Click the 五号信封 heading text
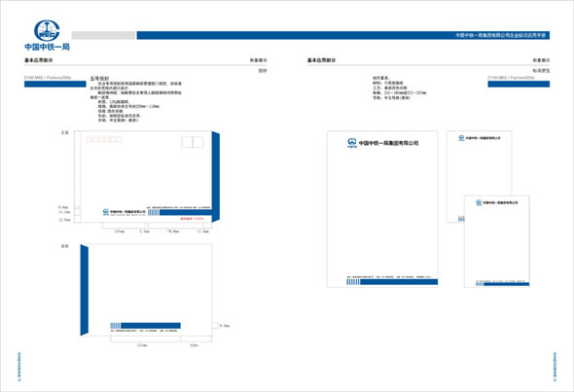 tap(99, 79)
